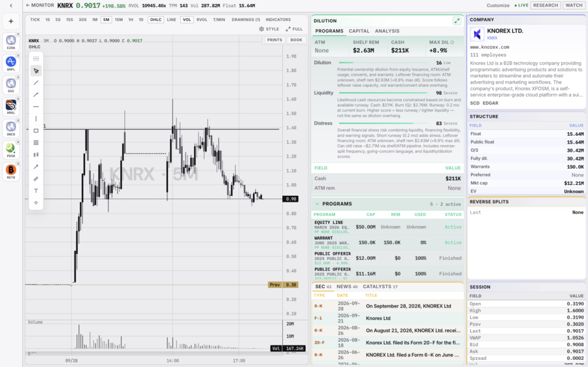The height and width of the screenshot is (367, 588).
Task: Toggle OHLC chart mode
Action: [x=155, y=20]
